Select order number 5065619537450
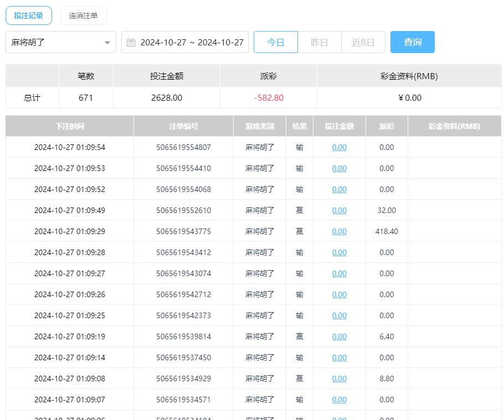The height and width of the screenshot is (420, 504). [x=183, y=357]
